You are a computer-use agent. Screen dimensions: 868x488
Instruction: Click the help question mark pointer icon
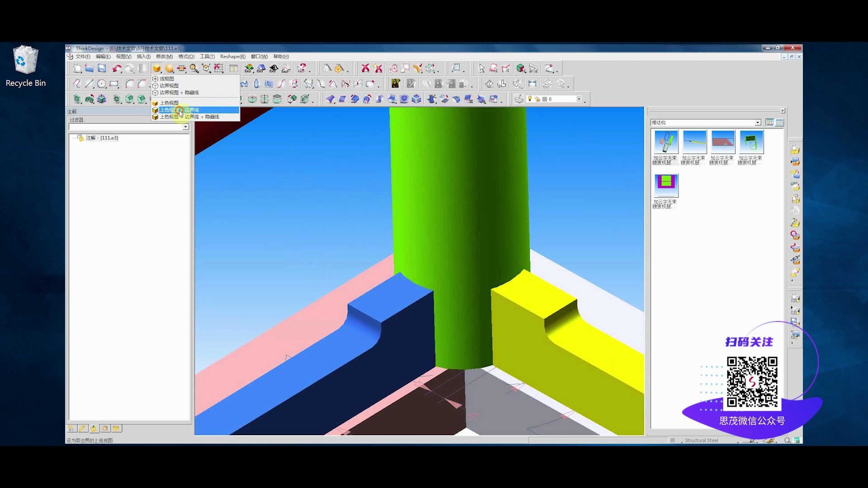coord(302,68)
